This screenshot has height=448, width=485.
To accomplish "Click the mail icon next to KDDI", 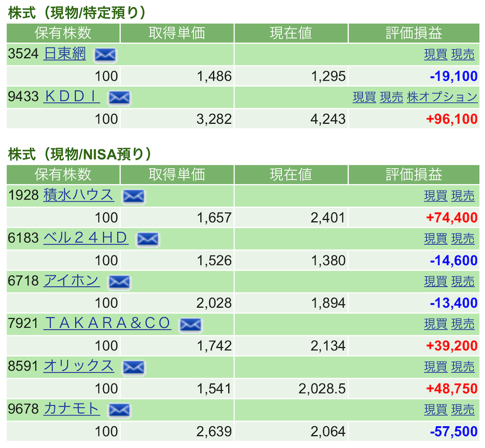I will (119, 98).
